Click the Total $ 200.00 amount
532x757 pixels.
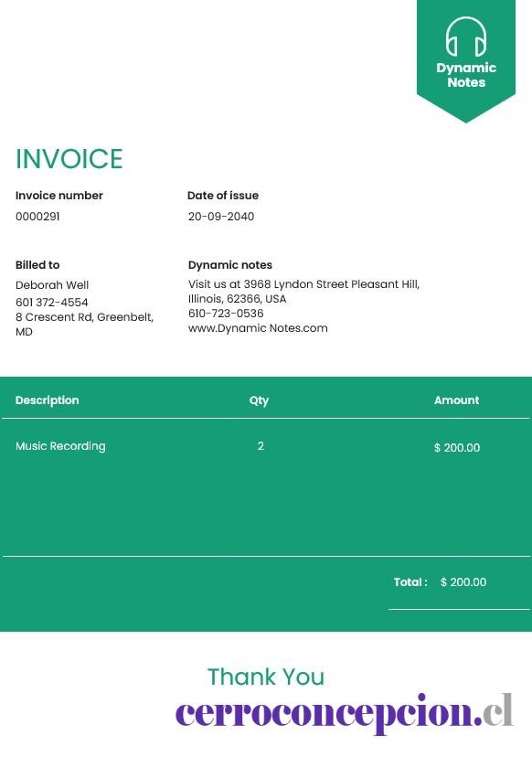coord(463,582)
